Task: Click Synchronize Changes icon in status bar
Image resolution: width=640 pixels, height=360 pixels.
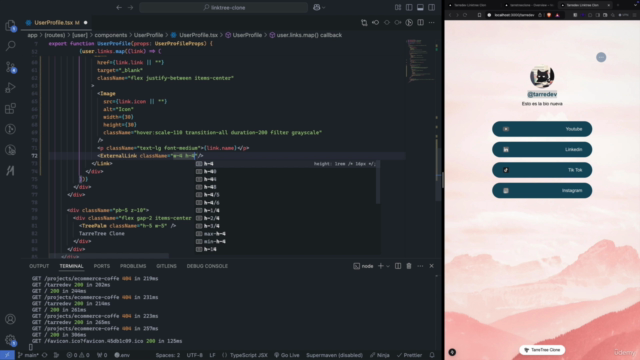Action: [45, 355]
